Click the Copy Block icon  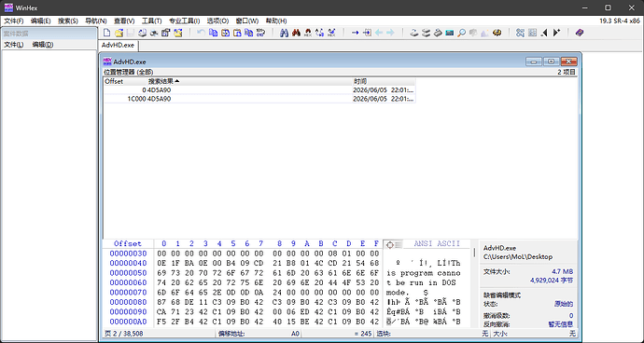213,33
